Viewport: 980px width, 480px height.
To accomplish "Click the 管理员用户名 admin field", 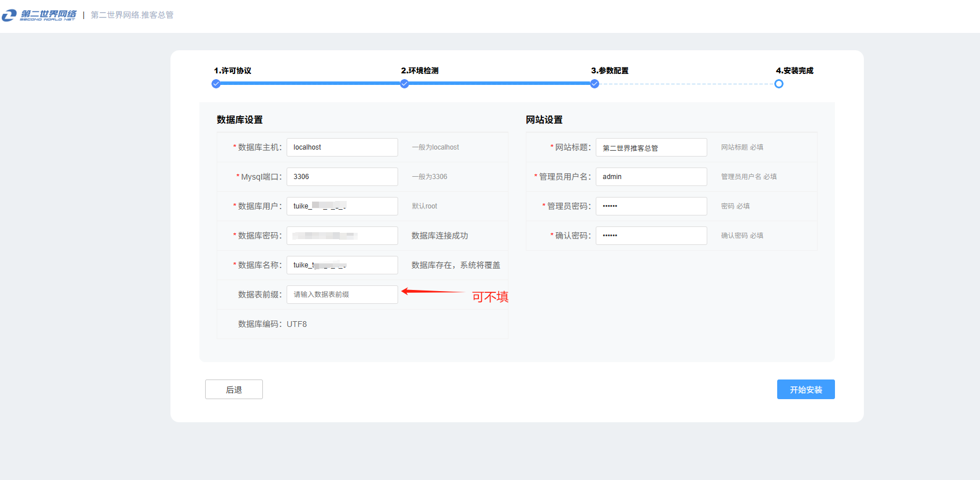I will [x=651, y=177].
